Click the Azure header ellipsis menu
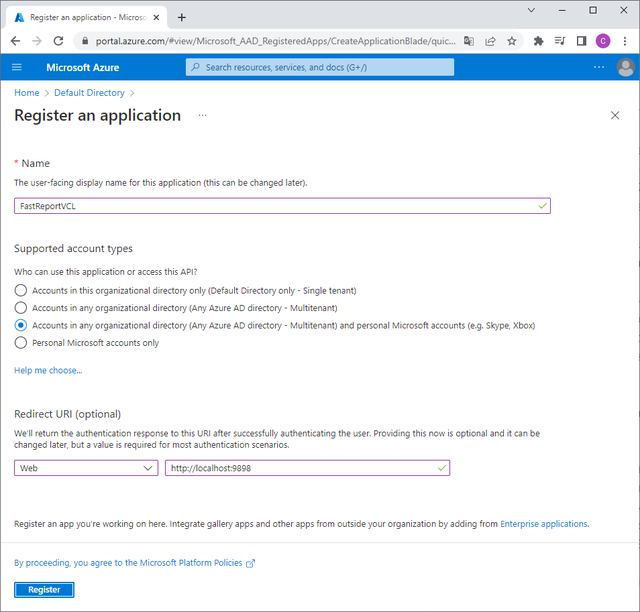 click(599, 67)
